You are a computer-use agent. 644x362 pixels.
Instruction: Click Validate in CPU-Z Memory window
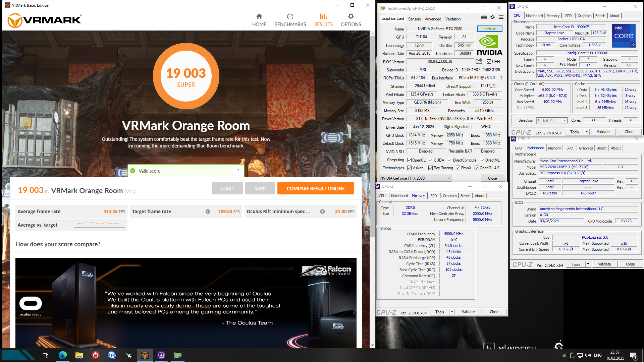(x=468, y=312)
